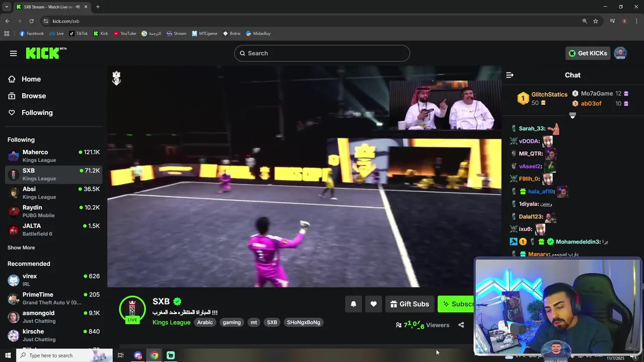
Task: Open the Facebook bookmark
Action: [x=32, y=34]
